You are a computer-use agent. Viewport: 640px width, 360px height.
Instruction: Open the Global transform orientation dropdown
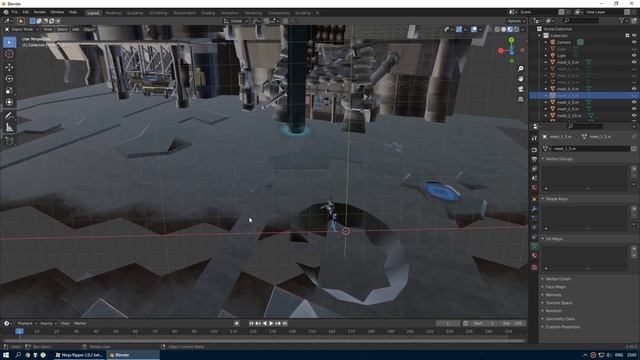[236, 21]
